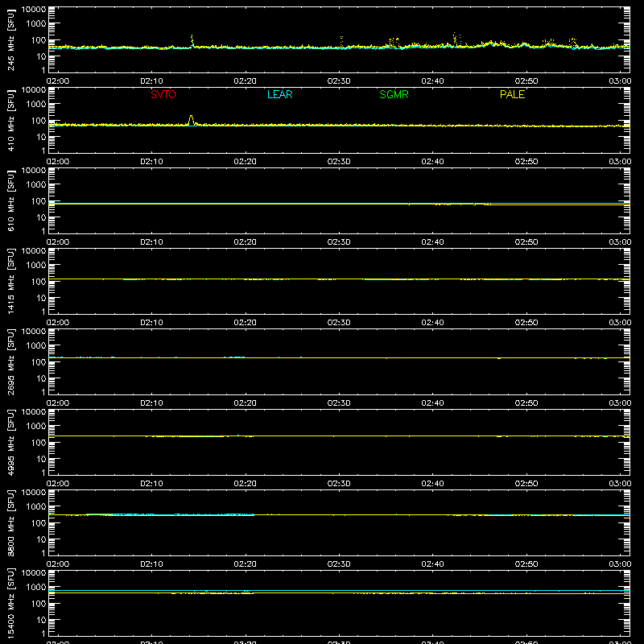Screen dimensions: 644x644
Task: Click the 10000 y-axis value on 2695 MHz panel
Action: click(x=34, y=332)
